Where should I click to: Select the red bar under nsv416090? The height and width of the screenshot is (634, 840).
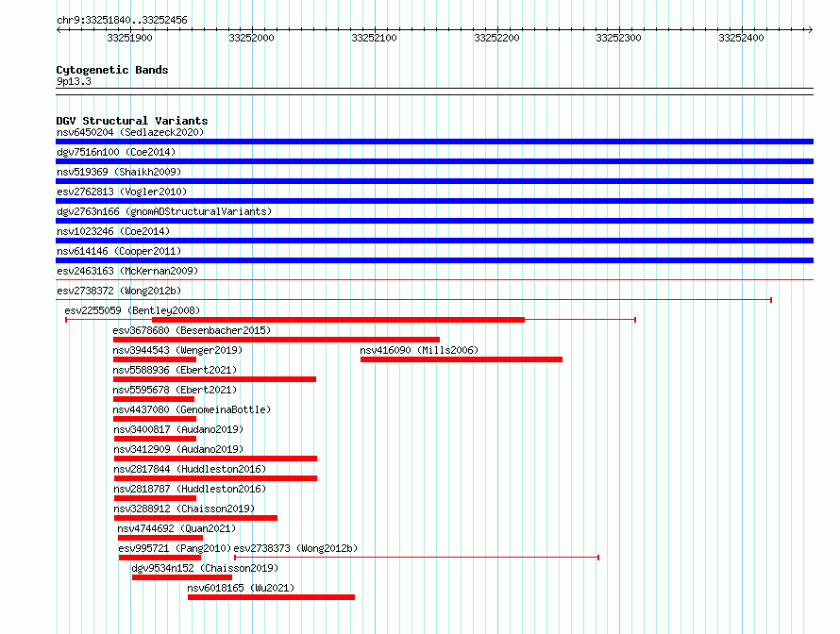(462, 359)
